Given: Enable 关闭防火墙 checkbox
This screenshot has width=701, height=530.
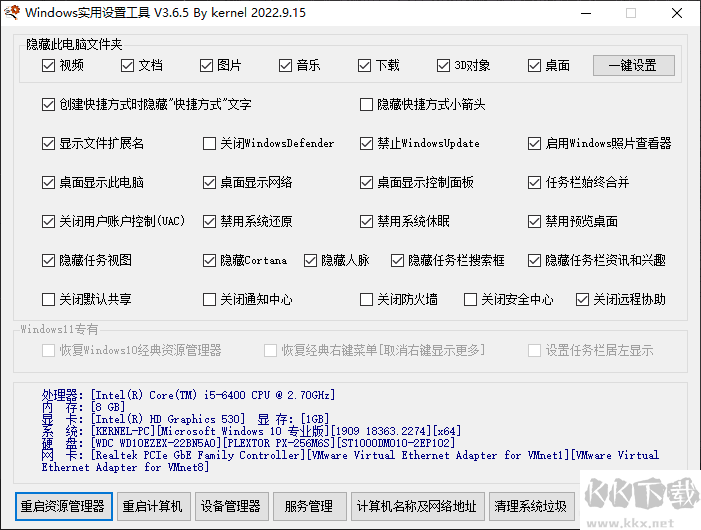Looking at the screenshot, I should (x=366, y=299).
